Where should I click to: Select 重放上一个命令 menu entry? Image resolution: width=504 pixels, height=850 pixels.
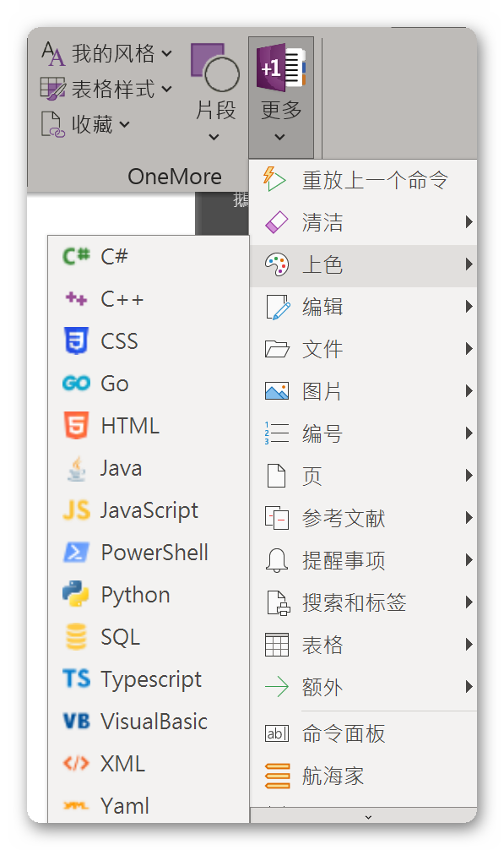tap(363, 180)
